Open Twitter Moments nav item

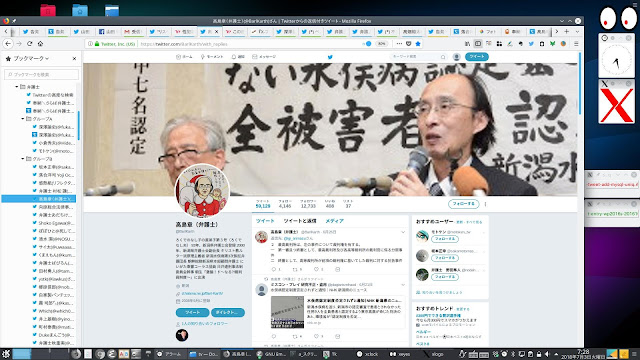tap(211, 57)
